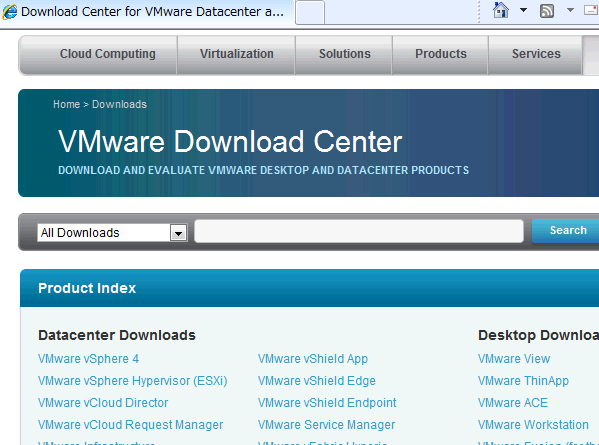The width and height of the screenshot is (599, 445).
Task: Open the Solutions menu
Action: coord(345,54)
